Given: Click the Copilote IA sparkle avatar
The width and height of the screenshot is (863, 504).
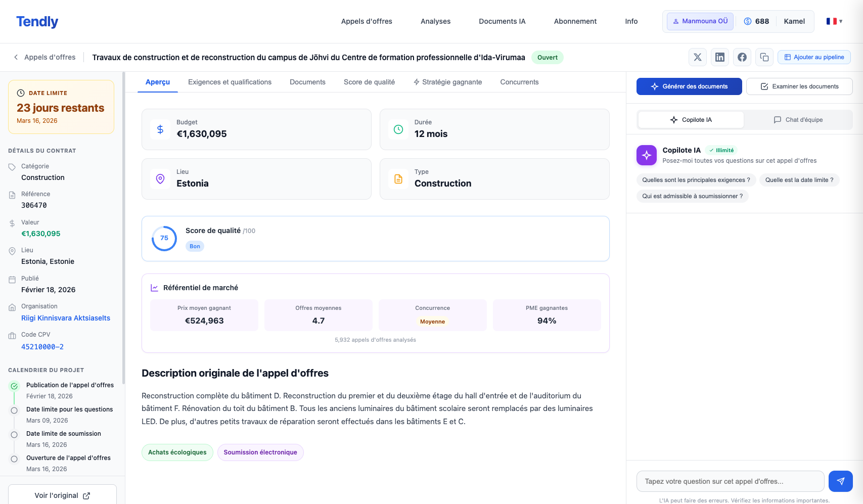Looking at the screenshot, I should coord(646,155).
